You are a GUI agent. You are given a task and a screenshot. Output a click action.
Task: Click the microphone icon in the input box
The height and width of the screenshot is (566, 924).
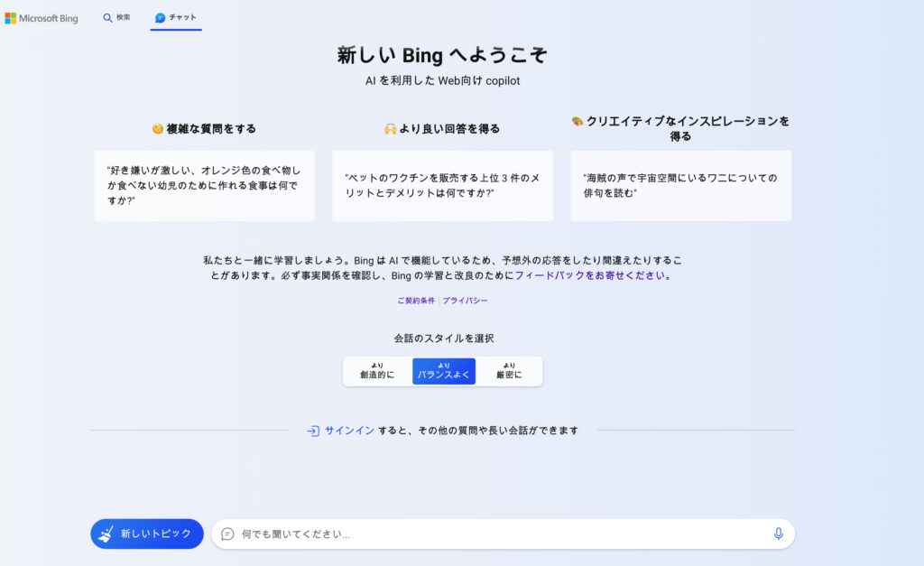pyautogui.click(x=779, y=534)
